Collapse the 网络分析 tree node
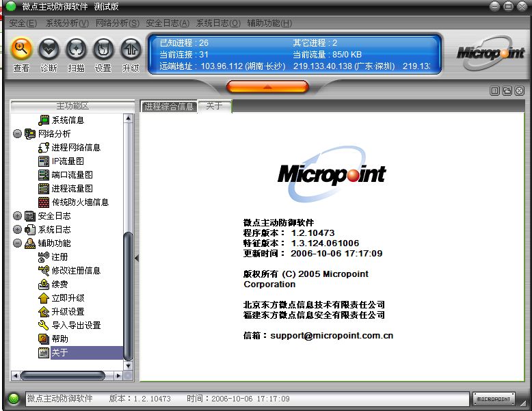The height and width of the screenshot is (411, 532). [x=17, y=134]
